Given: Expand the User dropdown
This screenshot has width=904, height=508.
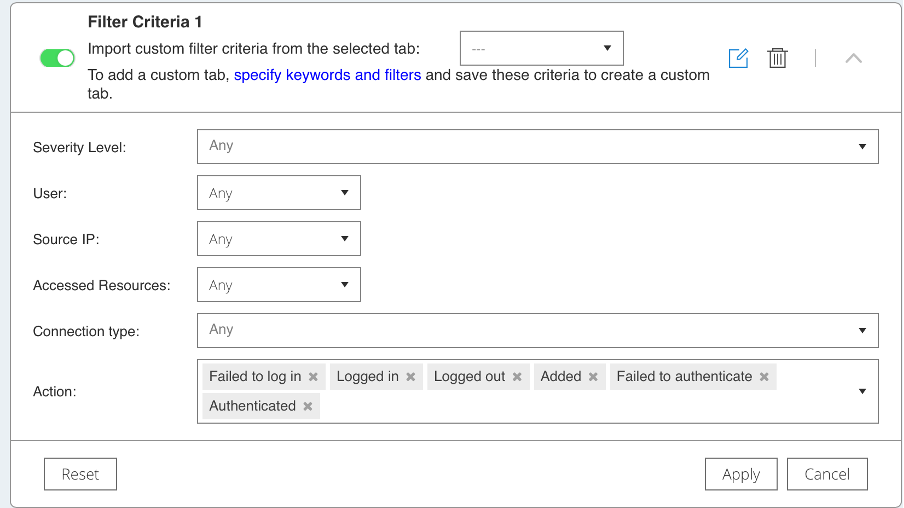Looking at the screenshot, I should pos(278,193).
